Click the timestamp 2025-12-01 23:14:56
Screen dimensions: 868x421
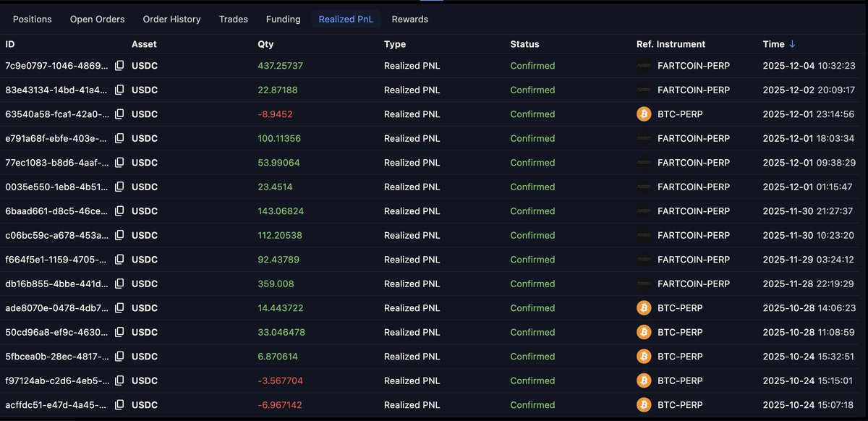tap(809, 114)
